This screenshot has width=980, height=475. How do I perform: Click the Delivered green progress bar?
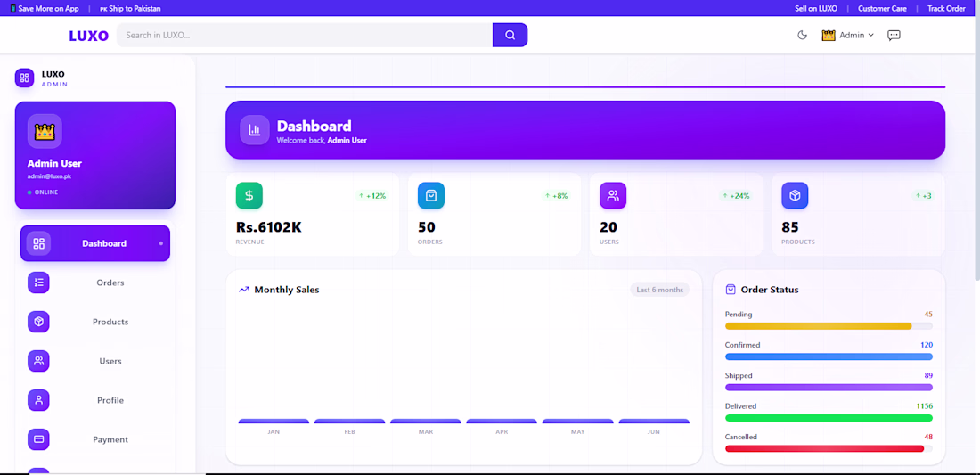coord(829,418)
